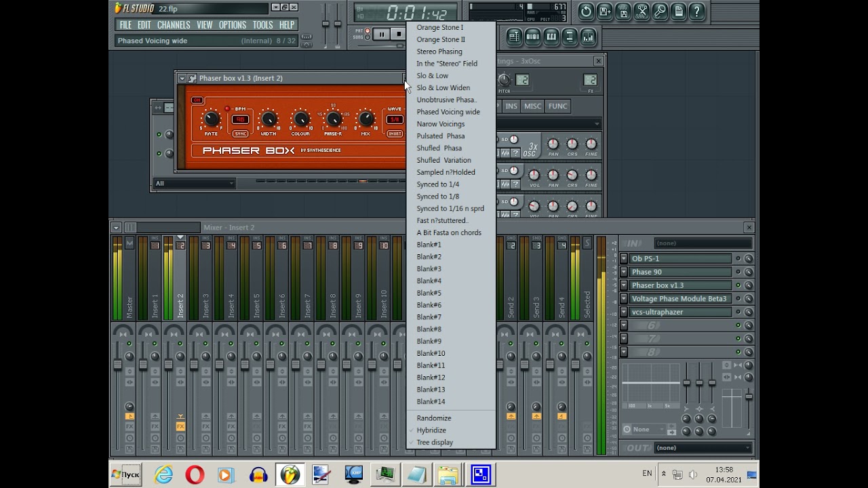
Task: Click the Master channel volume fader
Action: [x=117, y=365]
